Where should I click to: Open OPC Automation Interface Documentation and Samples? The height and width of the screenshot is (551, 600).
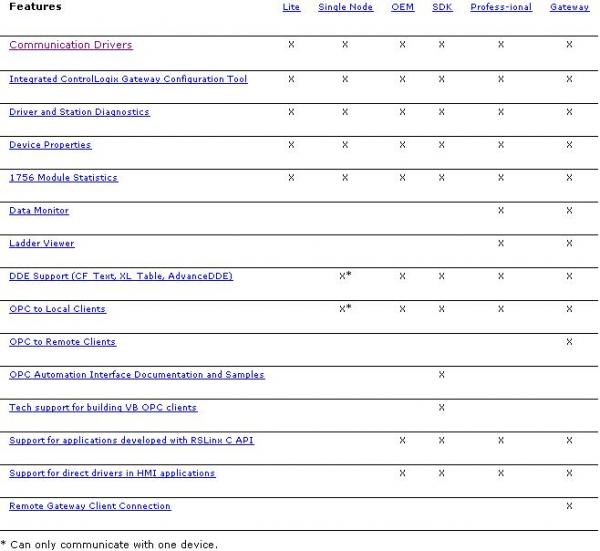pos(137,375)
